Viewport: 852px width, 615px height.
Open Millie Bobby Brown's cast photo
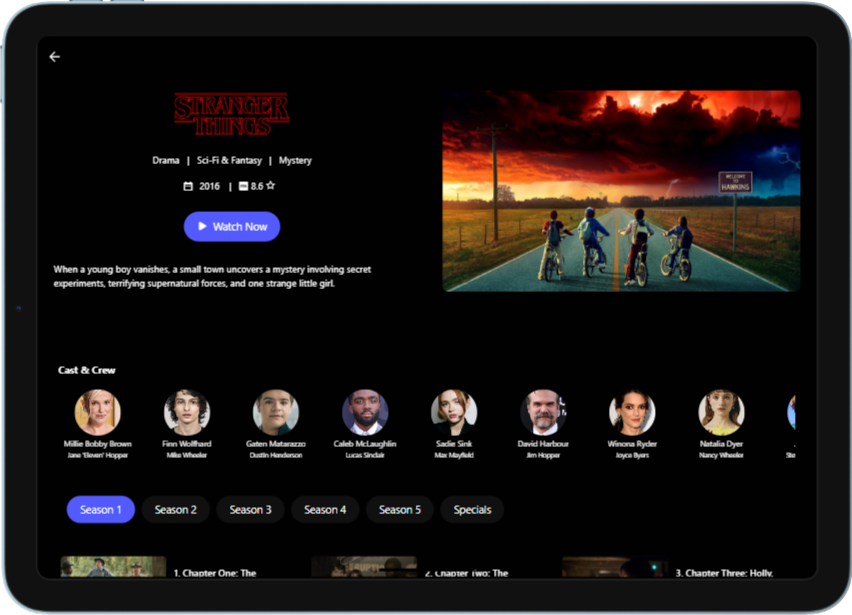[98, 412]
